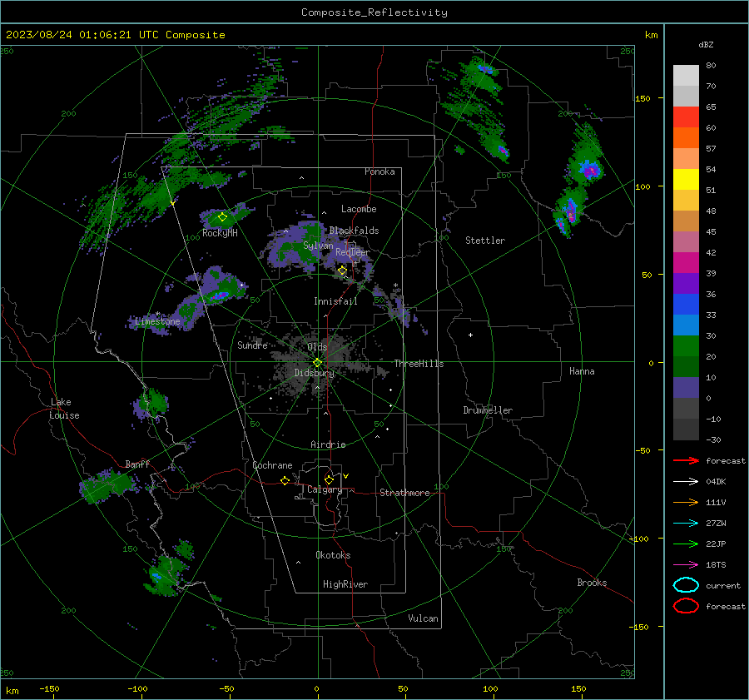Click the yellow diamond marker at RockyMH
The width and height of the screenshot is (749, 700).
point(222,217)
